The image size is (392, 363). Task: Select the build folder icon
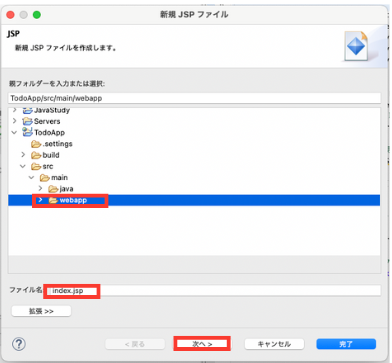click(36, 155)
